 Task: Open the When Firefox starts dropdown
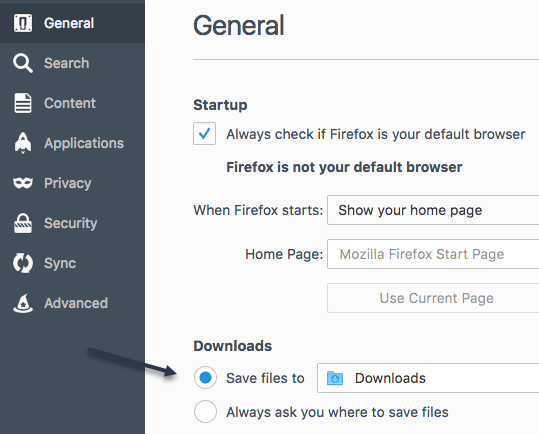pos(433,210)
